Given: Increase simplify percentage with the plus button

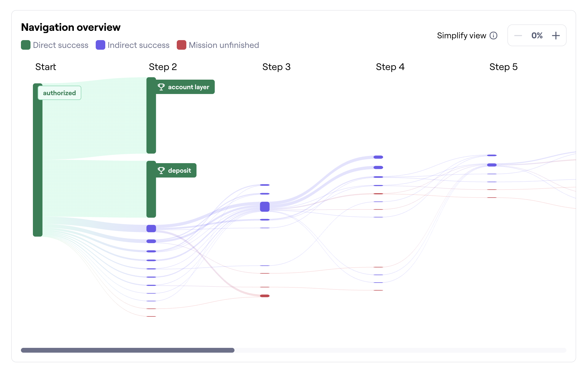Looking at the screenshot, I should click(556, 36).
